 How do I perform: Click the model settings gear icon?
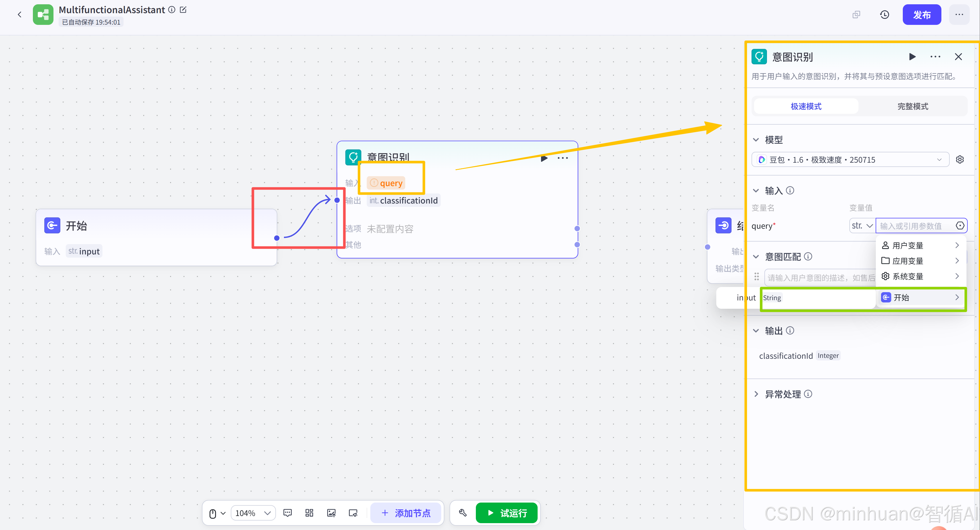(960, 160)
